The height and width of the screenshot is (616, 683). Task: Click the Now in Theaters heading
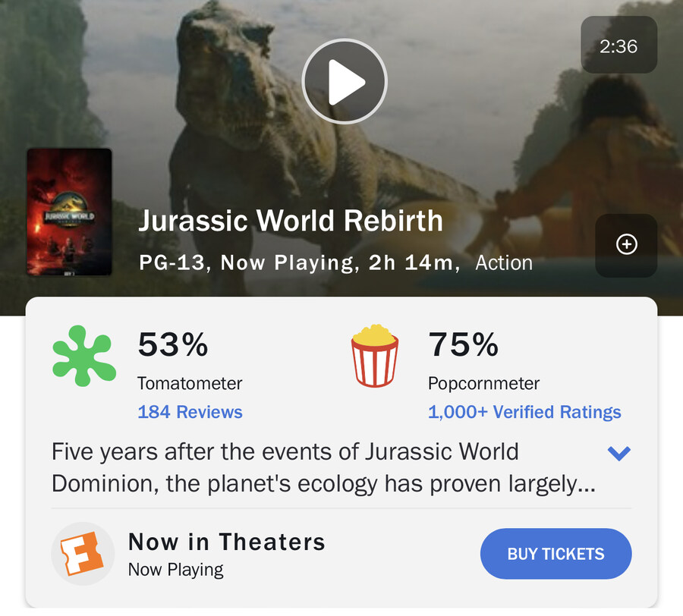click(226, 542)
